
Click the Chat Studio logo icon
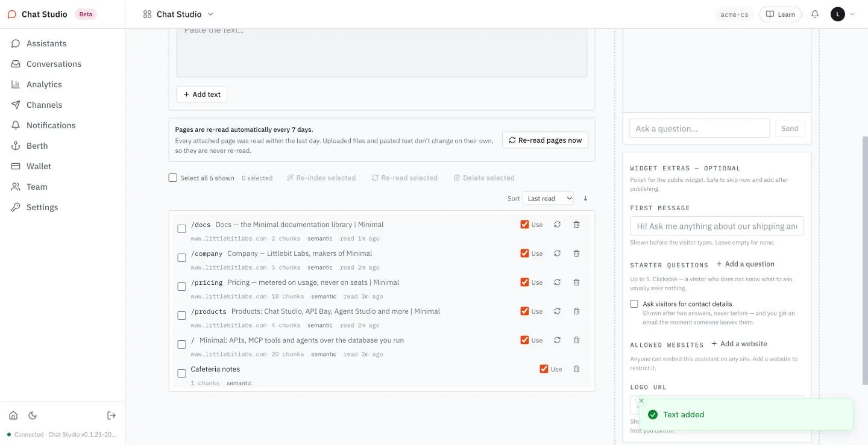coord(12,14)
